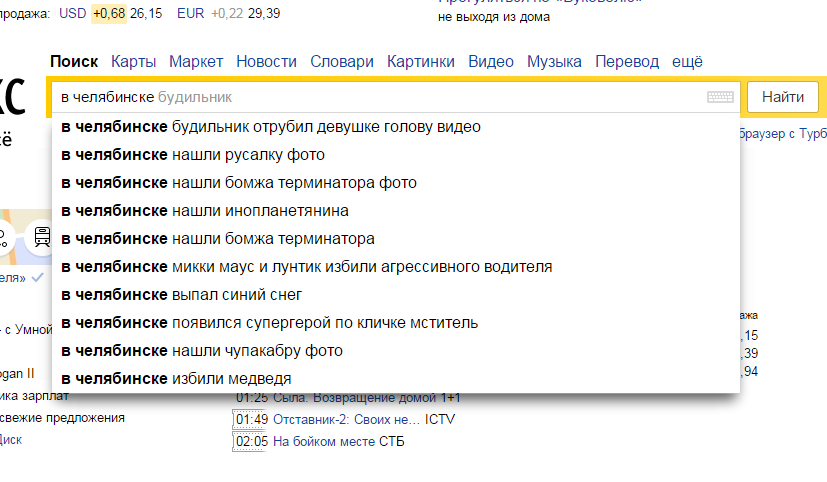Screen dimensions: 827x482
Task: Open the virtual keyboard icon in search box
Action: pos(720,97)
